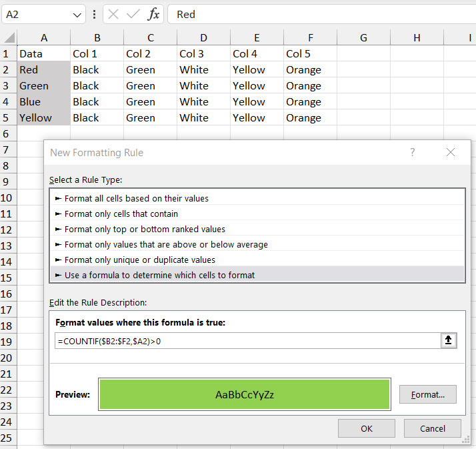Select column D header
The height and width of the screenshot is (449, 476).
204,37
